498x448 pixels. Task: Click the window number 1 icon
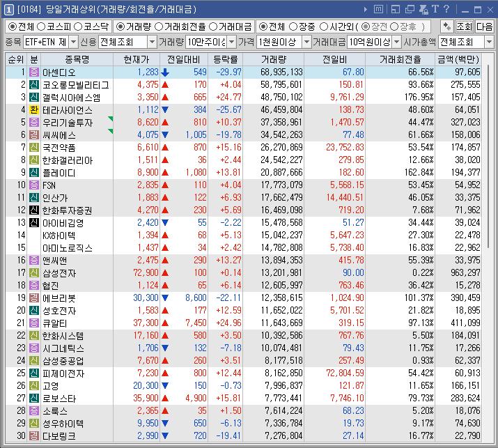click(8, 10)
